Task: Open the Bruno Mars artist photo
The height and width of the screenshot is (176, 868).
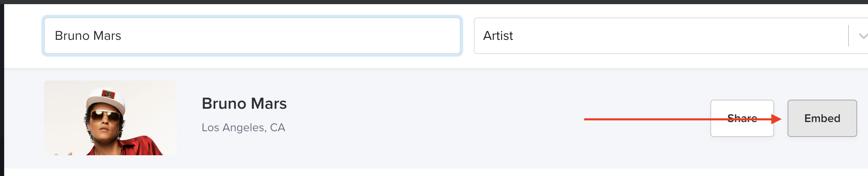Action: (x=110, y=118)
